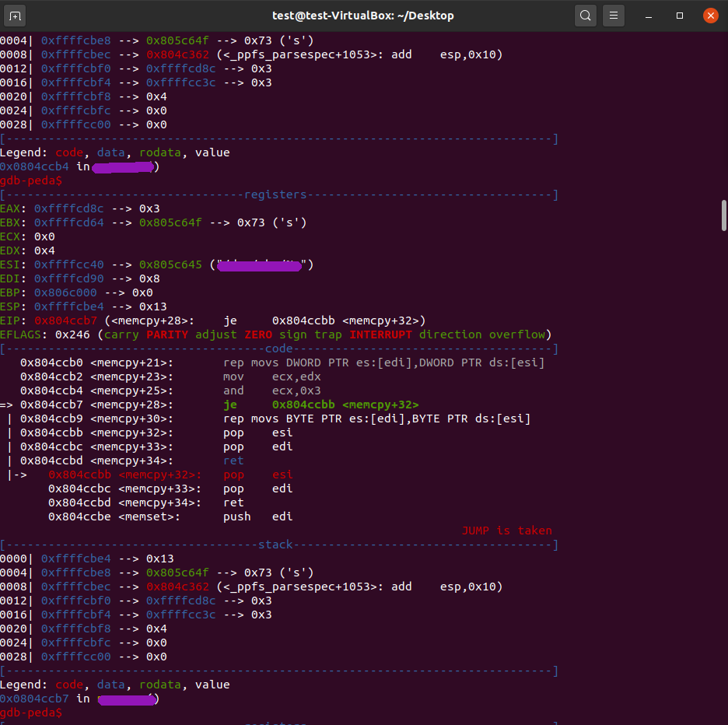Click the scrollbar handle on the right
This screenshot has height=725, width=728.
tap(724, 214)
